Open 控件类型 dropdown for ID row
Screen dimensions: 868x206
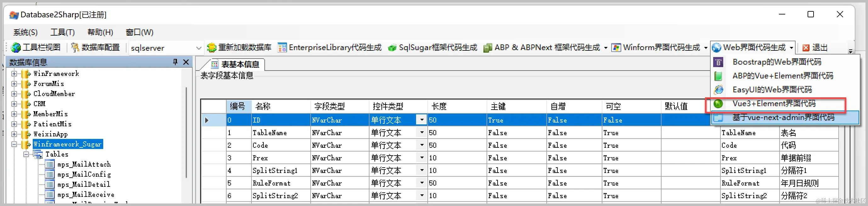point(421,120)
